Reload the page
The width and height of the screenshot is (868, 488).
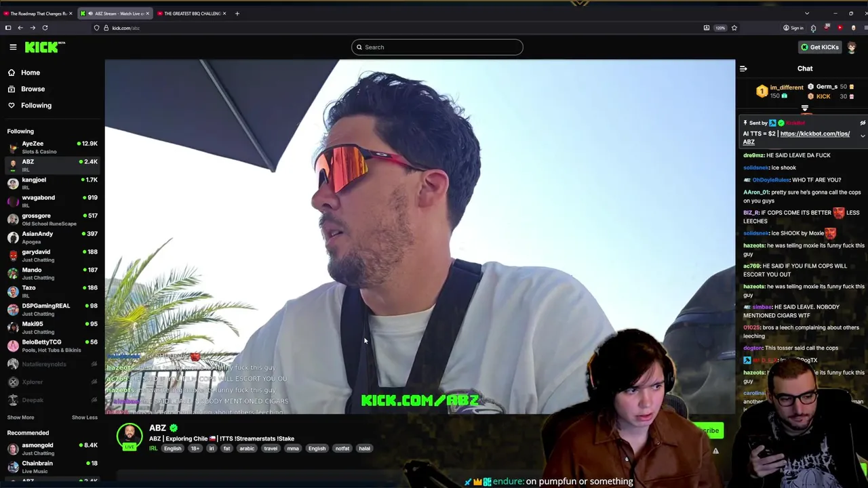[x=45, y=28]
